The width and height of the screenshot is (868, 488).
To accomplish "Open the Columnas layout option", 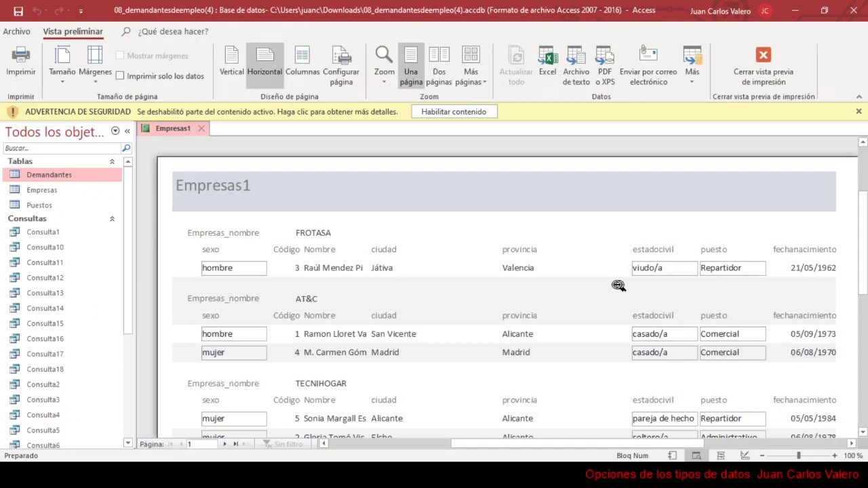I will tap(302, 61).
